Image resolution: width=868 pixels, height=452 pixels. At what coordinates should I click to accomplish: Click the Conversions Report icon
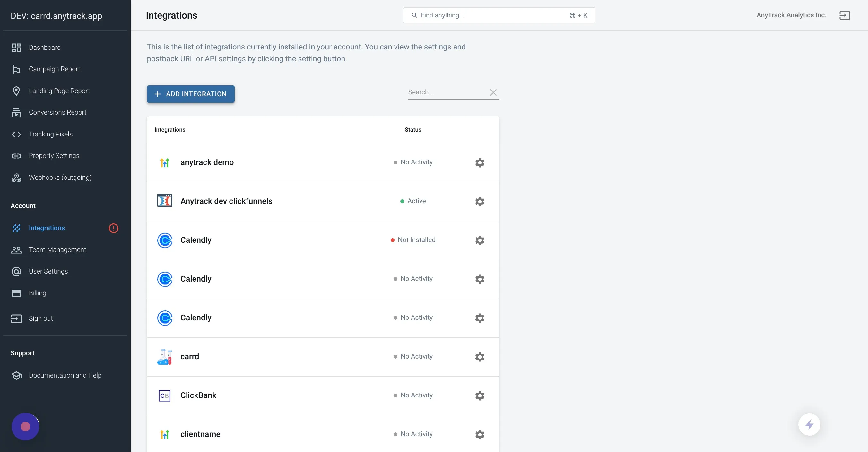(16, 113)
